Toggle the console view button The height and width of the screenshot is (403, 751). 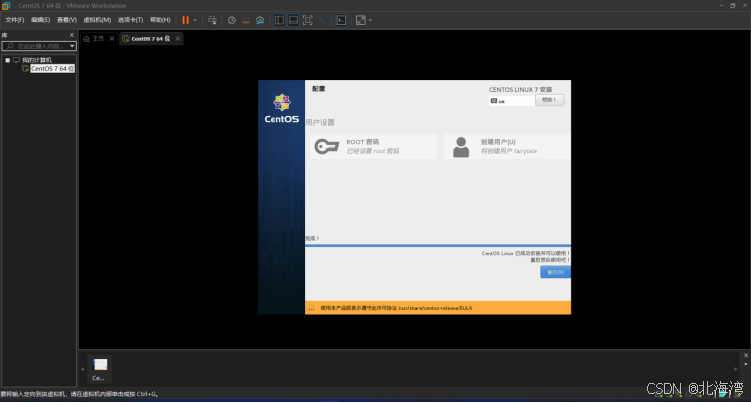click(x=341, y=20)
